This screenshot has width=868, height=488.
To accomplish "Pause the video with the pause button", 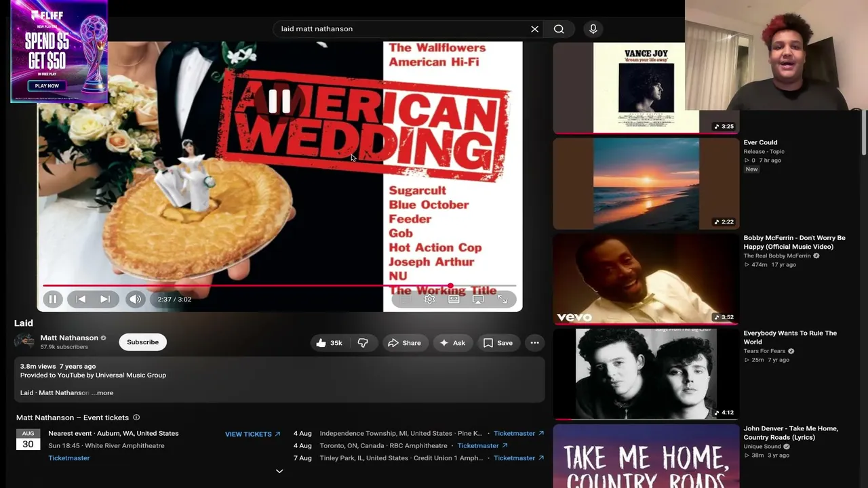I will click(x=53, y=299).
